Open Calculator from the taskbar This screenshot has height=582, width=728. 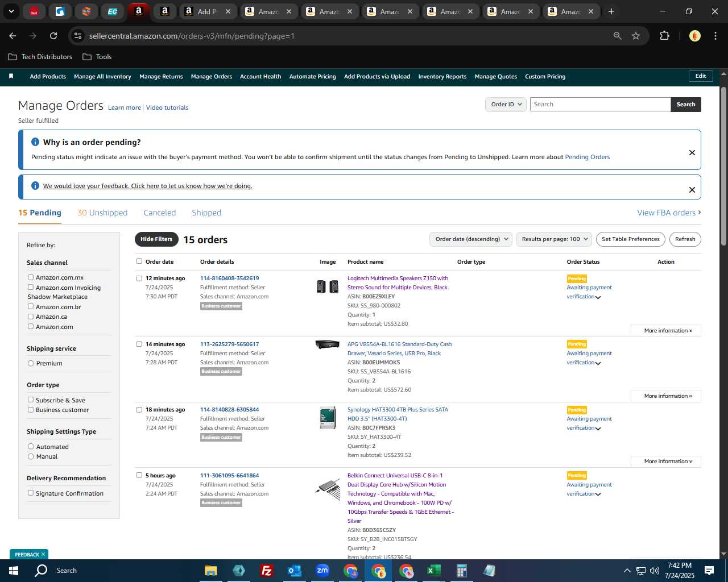coord(461,571)
